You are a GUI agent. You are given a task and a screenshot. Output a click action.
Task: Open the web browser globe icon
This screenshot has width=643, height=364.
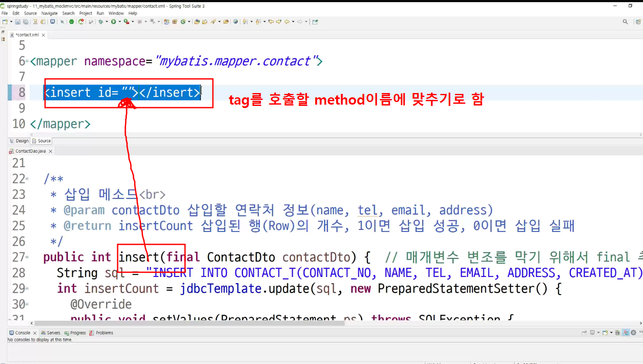point(235,21)
